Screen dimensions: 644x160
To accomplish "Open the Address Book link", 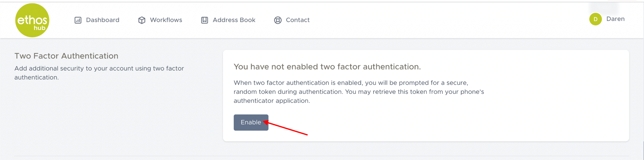I will tap(234, 20).
